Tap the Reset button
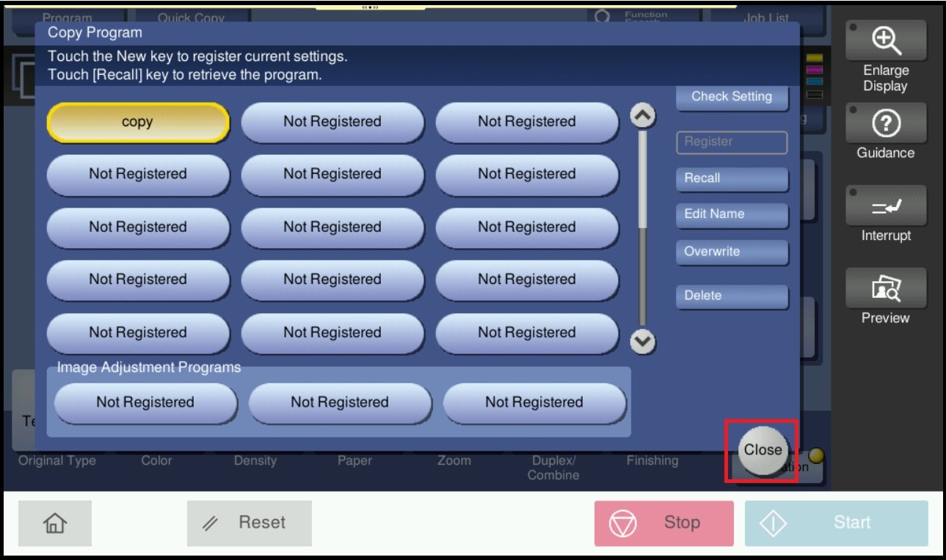The width and height of the screenshot is (946, 560). click(250, 523)
